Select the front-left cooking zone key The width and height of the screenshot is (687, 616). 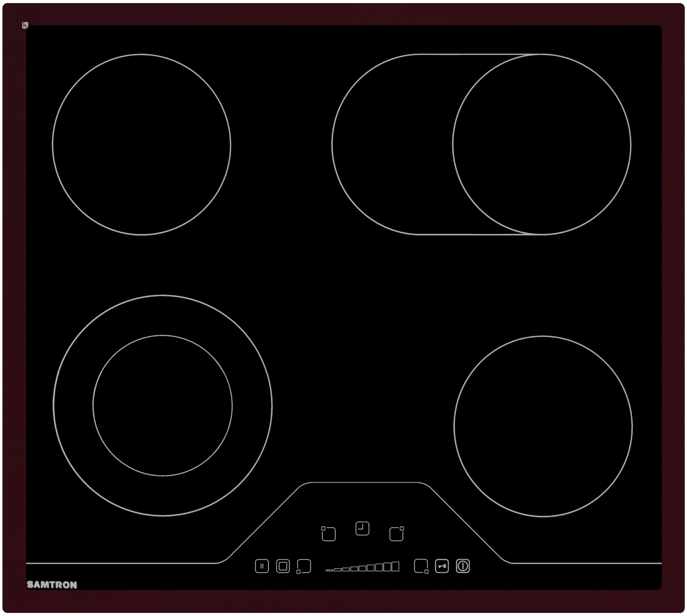click(x=303, y=566)
